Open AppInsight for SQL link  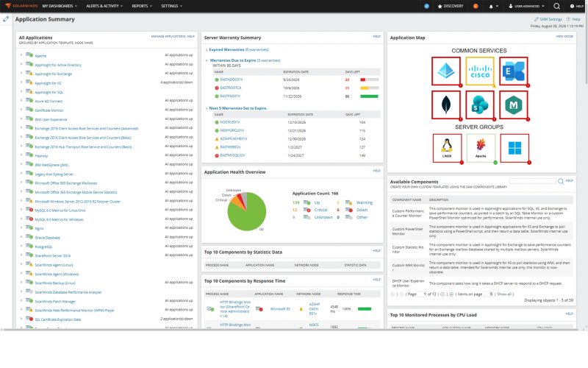49,93
